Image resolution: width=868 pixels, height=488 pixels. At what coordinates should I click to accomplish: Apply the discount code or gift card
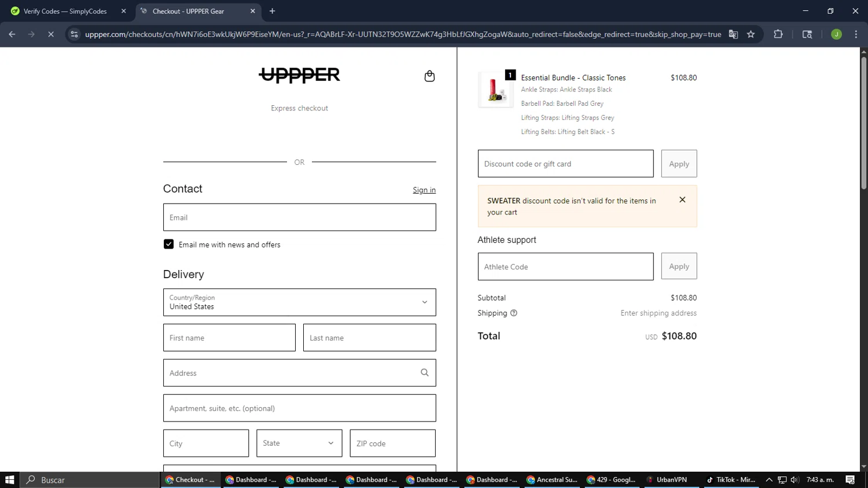tap(679, 164)
